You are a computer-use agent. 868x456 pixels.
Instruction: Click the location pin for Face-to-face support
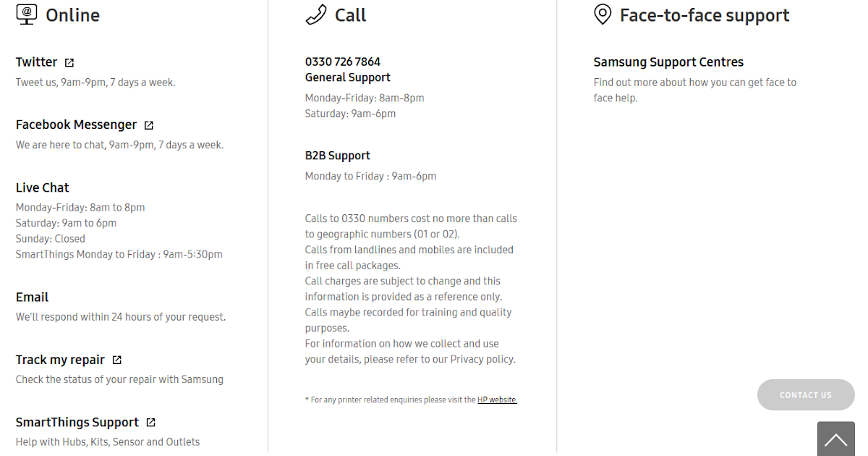[x=603, y=14]
